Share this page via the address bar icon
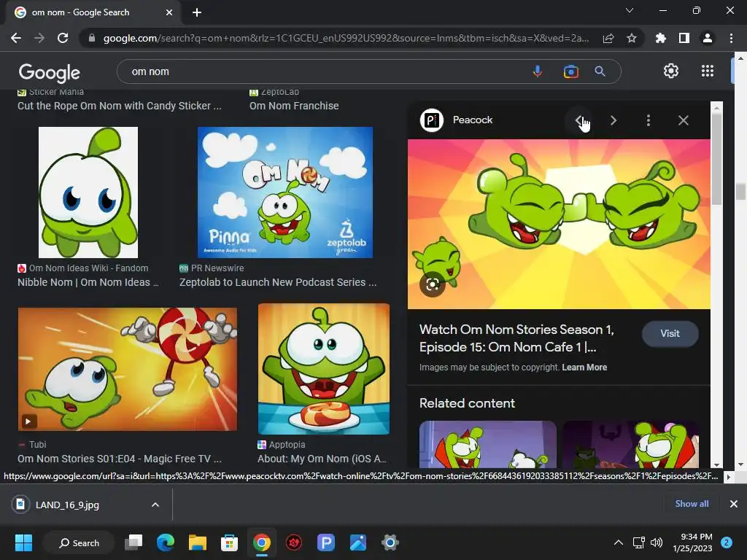The image size is (747, 560). pyautogui.click(x=608, y=38)
